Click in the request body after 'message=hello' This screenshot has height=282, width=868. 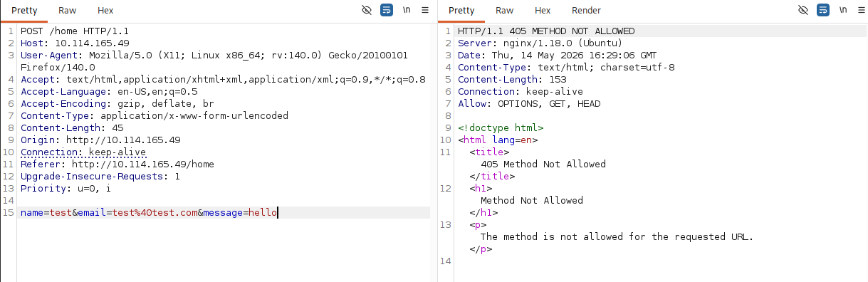(277, 213)
